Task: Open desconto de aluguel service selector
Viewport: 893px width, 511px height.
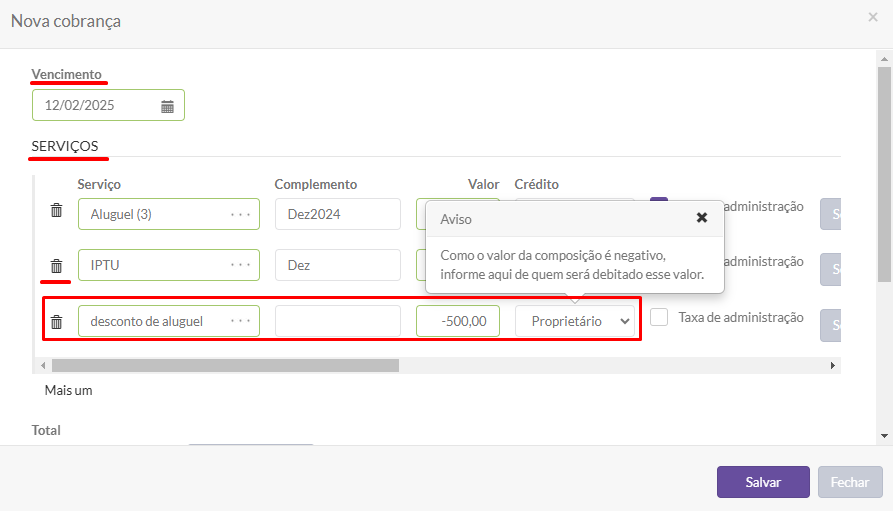Action: coord(240,321)
